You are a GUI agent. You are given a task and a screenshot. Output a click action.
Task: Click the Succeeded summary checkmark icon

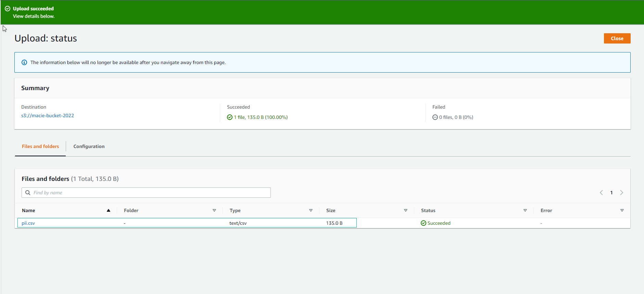pyautogui.click(x=230, y=117)
